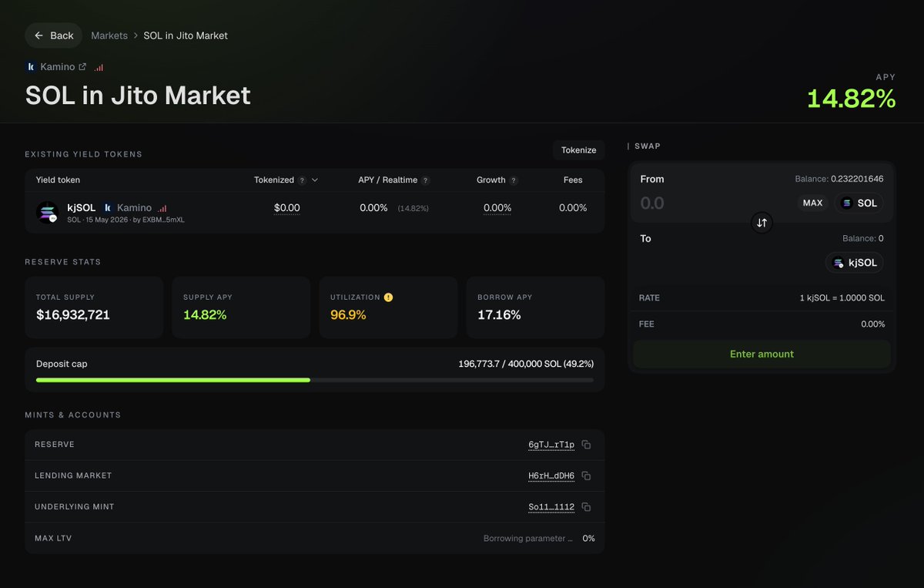Open the Markets breadcrumb link
Viewport: 924px width, 588px height.
[109, 35]
